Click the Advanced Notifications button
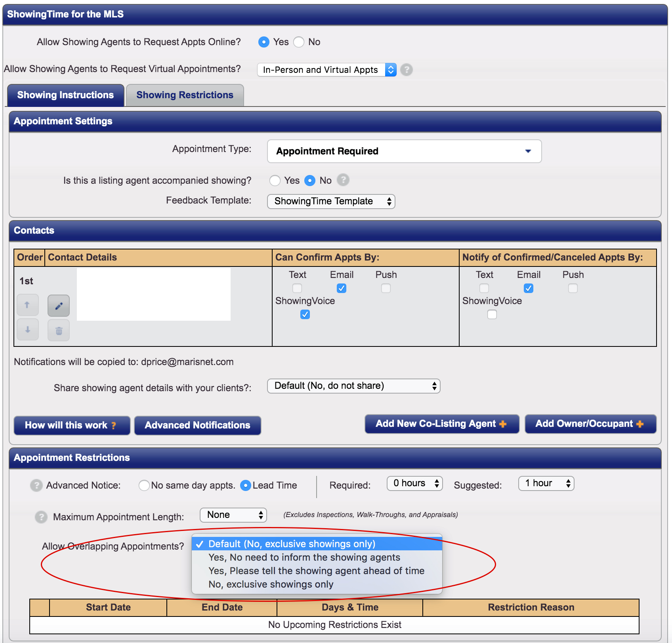The image size is (672, 643). (x=197, y=425)
